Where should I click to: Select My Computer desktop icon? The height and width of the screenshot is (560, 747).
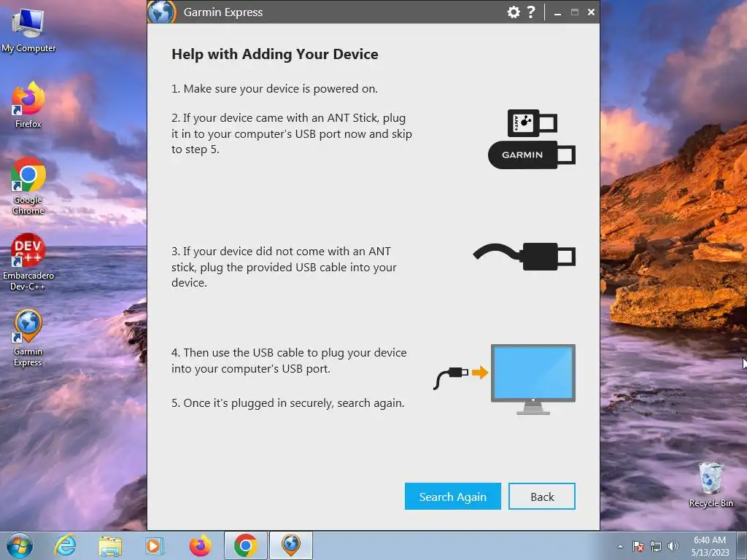click(x=28, y=29)
